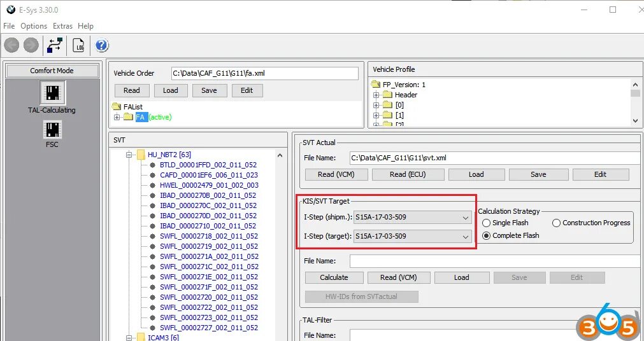
Task: Click the HW-IDs from SVTactual button
Action: (x=362, y=296)
